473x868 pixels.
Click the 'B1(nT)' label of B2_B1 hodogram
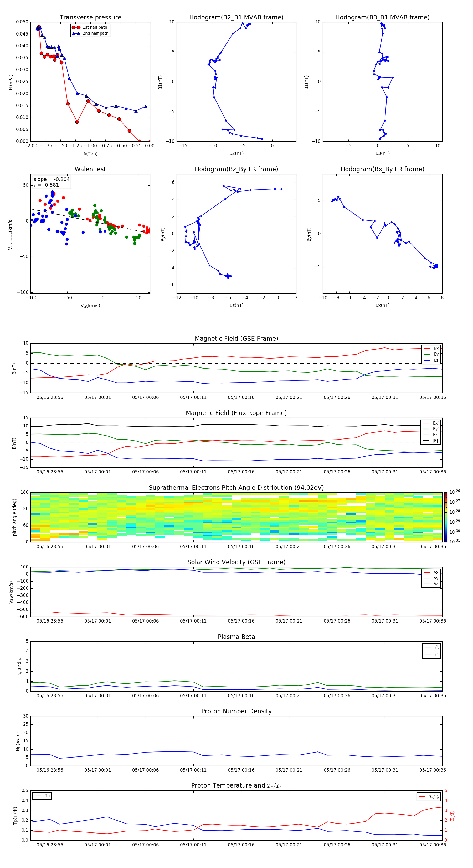[x=160, y=82]
